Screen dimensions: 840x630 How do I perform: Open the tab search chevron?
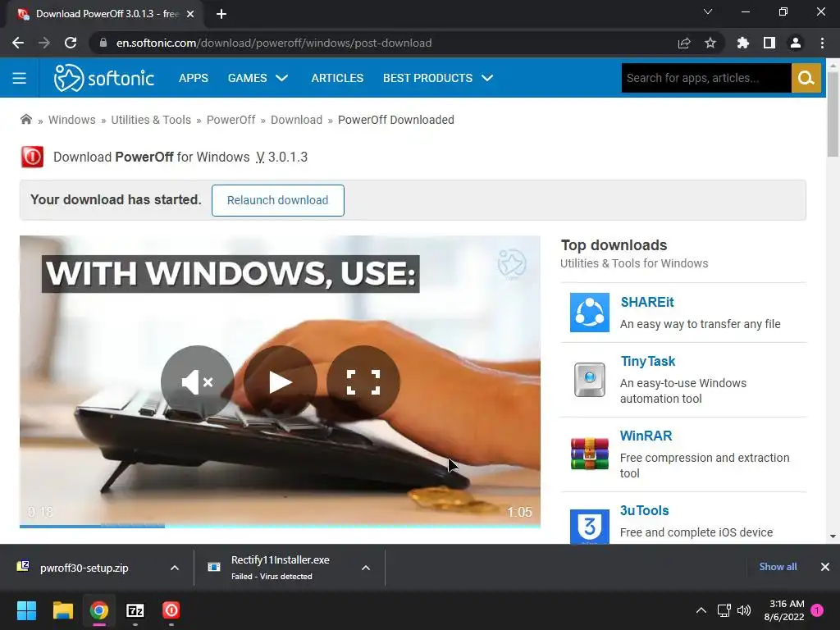click(x=708, y=11)
